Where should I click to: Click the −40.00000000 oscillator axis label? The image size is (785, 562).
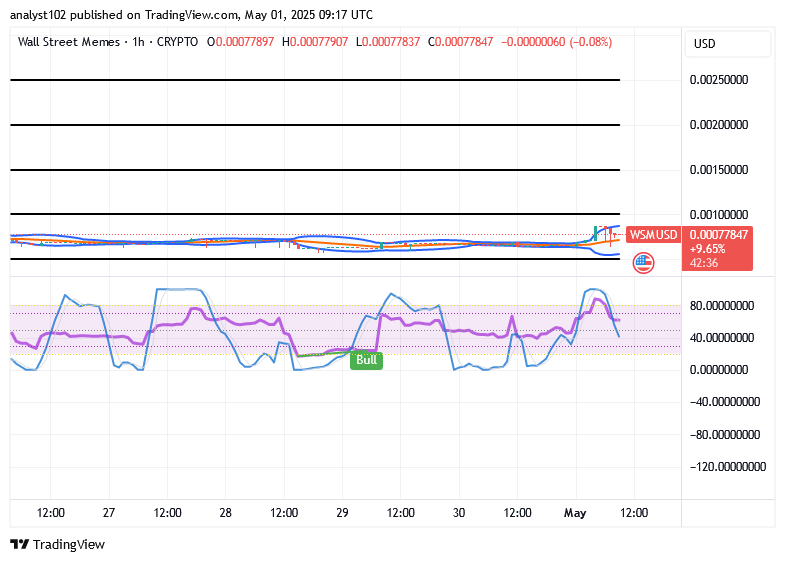click(724, 402)
